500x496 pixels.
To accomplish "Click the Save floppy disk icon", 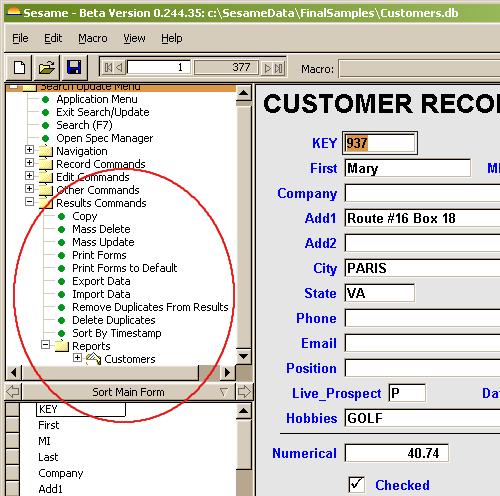I will (74, 68).
